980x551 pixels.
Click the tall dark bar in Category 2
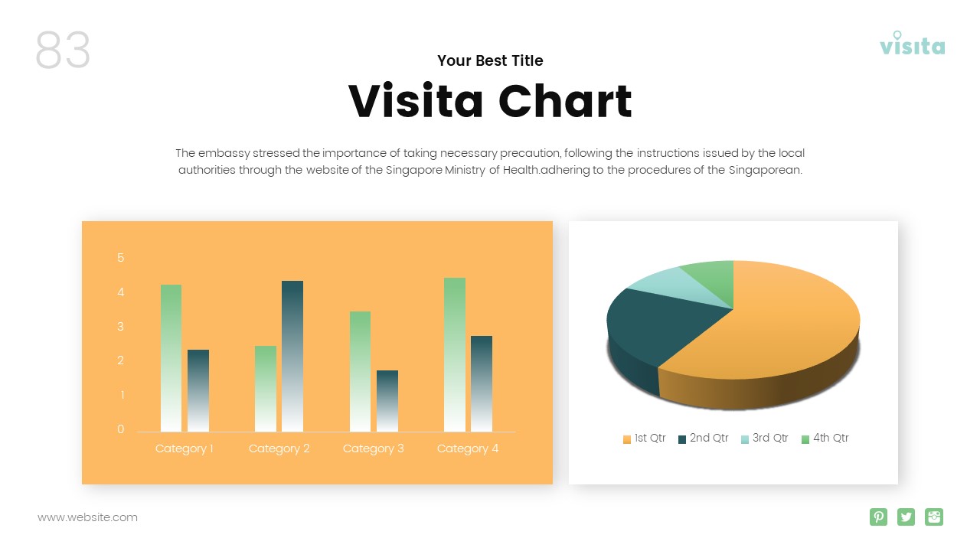coord(292,356)
